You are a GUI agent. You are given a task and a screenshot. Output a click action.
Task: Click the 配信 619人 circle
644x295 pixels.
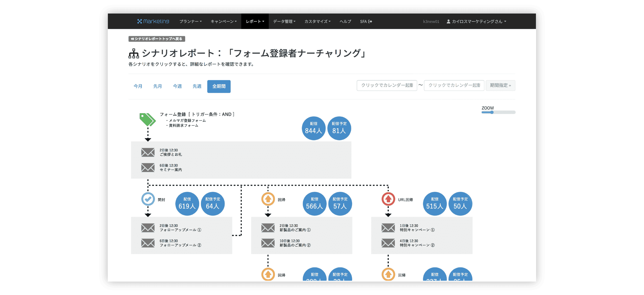pyautogui.click(x=187, y=204)
